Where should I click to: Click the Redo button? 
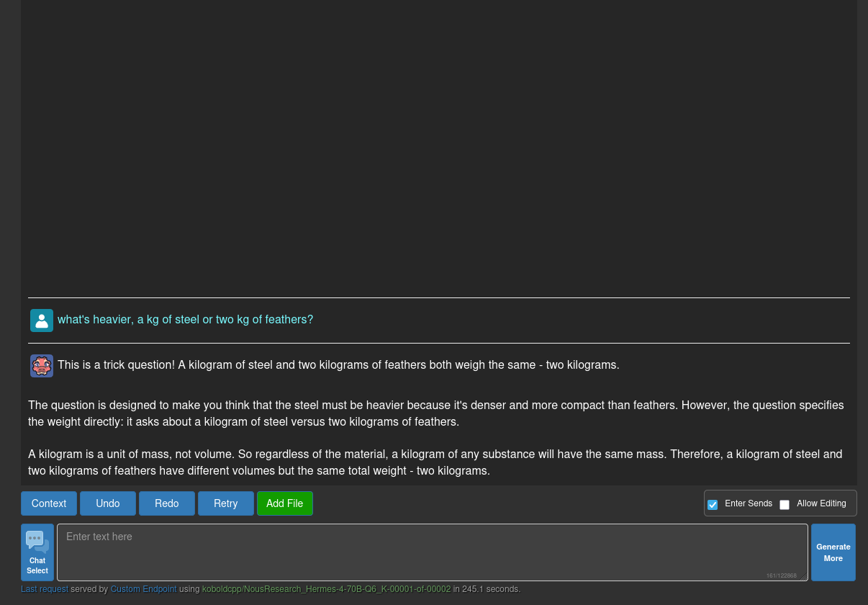(167, 503)
